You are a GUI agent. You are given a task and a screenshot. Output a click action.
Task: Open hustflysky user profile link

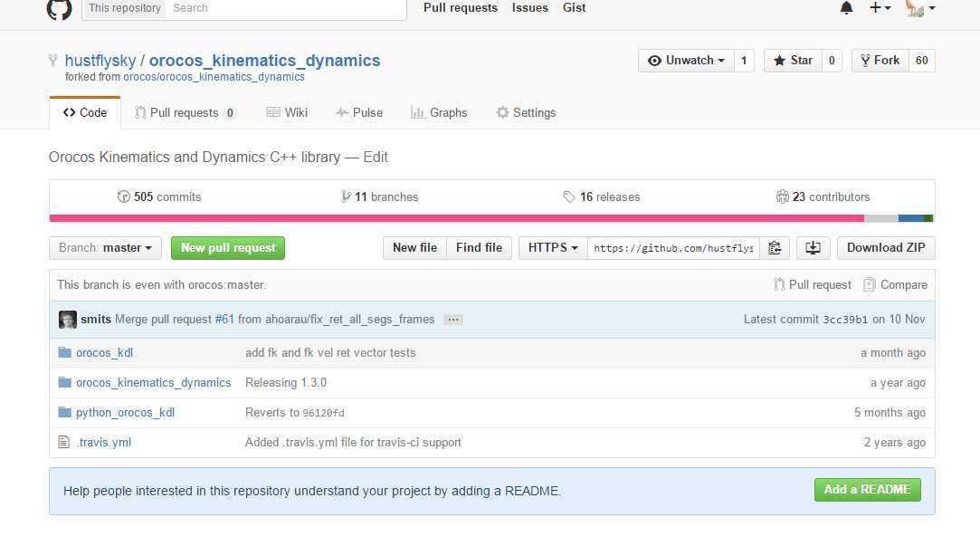100,60
